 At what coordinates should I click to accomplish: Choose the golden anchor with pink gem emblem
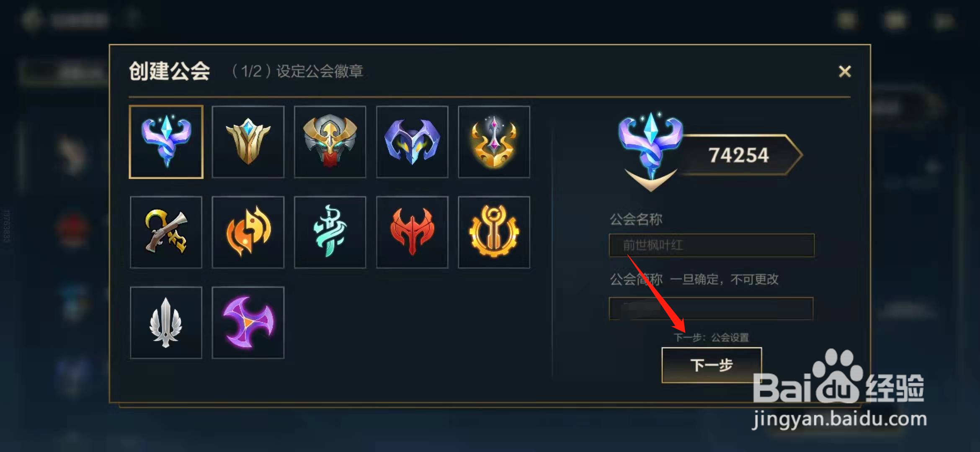(494, 142)
